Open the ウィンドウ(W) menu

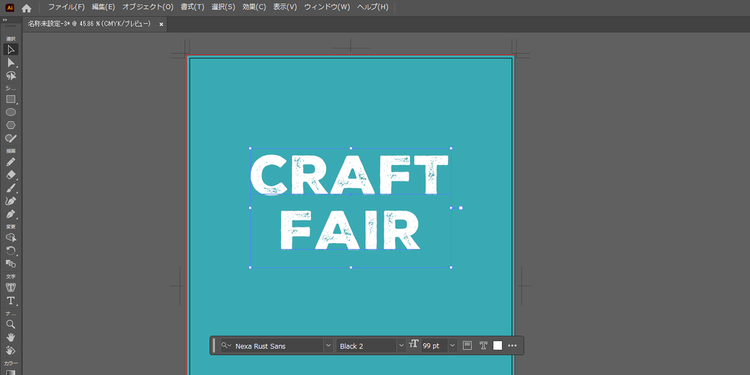pos(327,8)
